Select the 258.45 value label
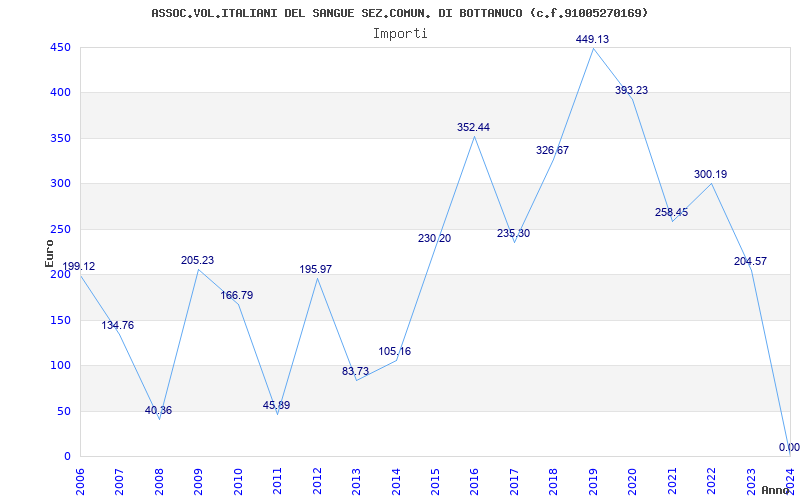800x500 pixels. (671, 212)
